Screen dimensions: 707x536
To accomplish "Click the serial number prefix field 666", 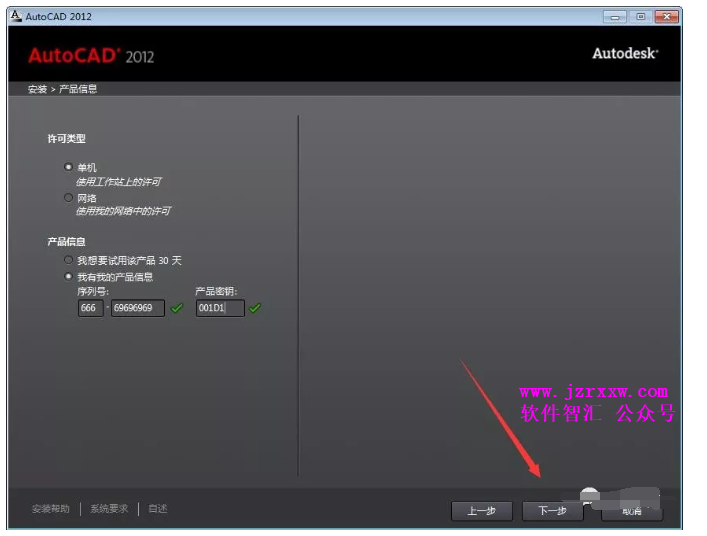I will 90,308.
